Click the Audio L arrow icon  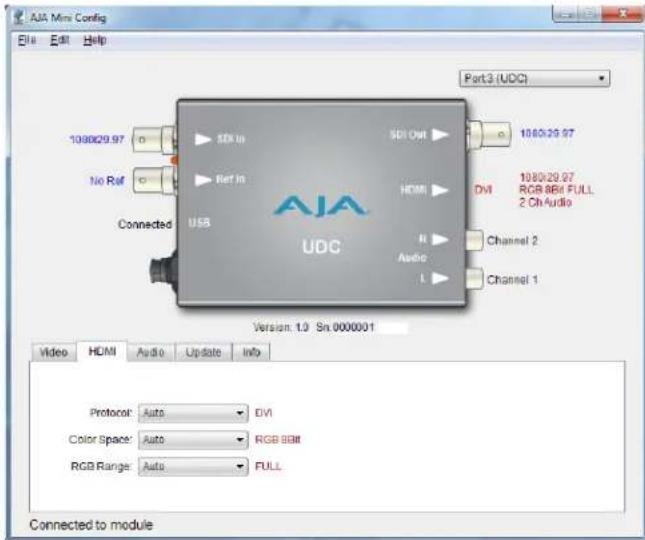[x=441, y=278]
